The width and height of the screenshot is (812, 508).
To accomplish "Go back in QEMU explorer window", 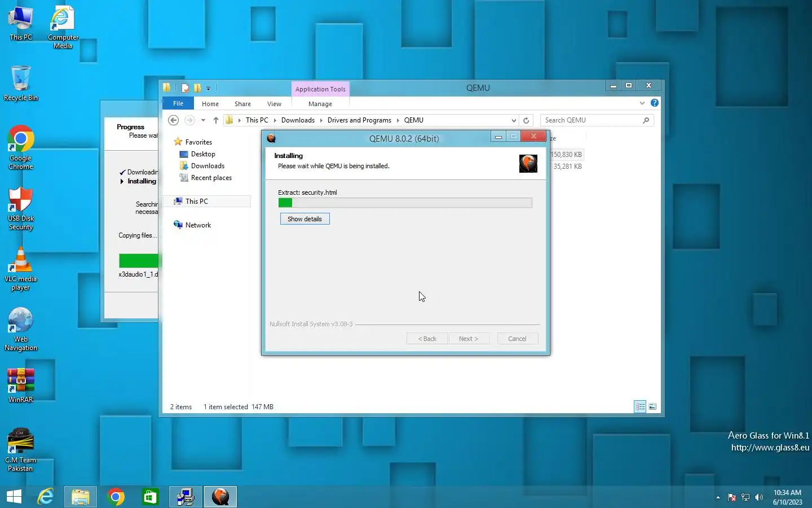I will point(174,120).
